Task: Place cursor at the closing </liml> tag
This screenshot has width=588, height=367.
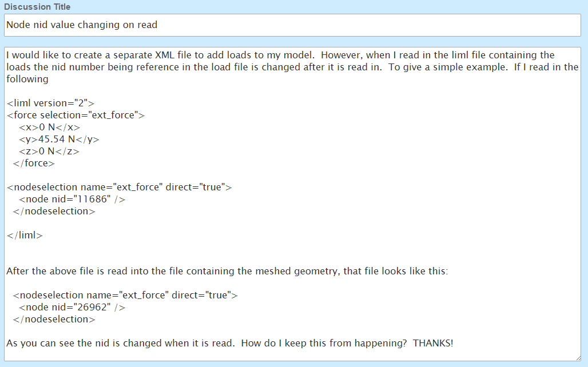Action: click(25, 235)
